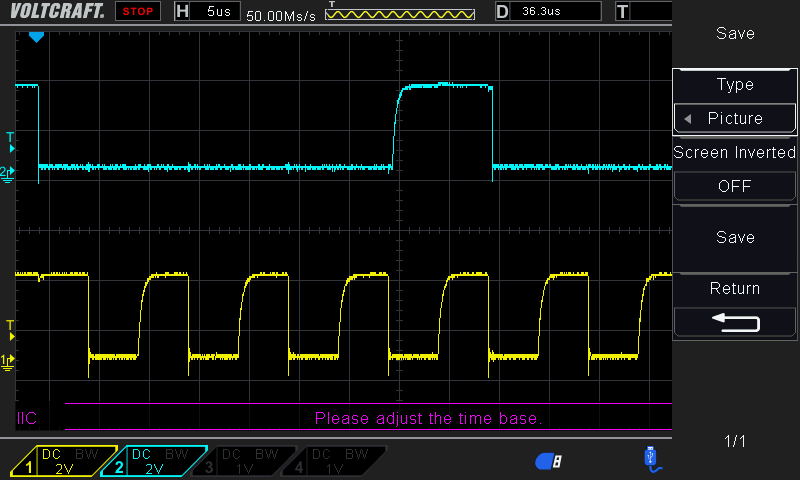Select channel 2 cyan tab
This screenshot has width=800, height=480.
click(153, 461)
